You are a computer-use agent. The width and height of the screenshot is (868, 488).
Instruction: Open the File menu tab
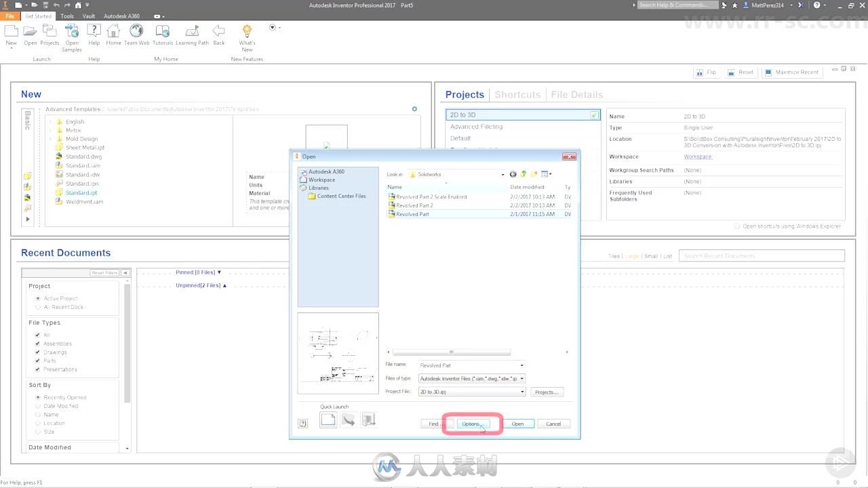click(9, 16)
